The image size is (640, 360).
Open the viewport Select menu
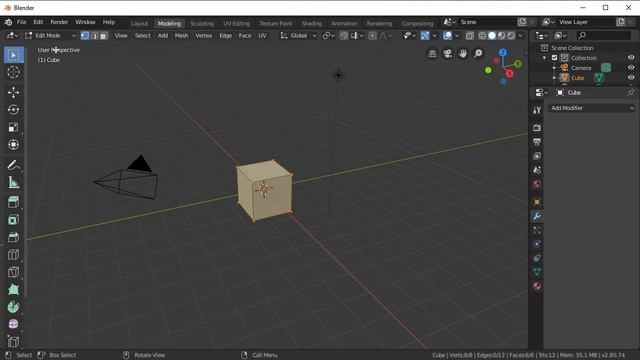[x=142, y=36]
